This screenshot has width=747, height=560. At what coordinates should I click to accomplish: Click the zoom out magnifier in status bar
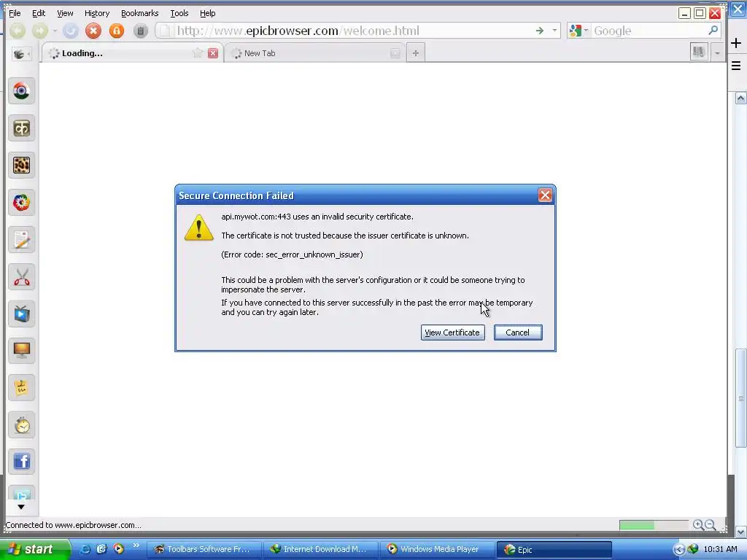711,525
